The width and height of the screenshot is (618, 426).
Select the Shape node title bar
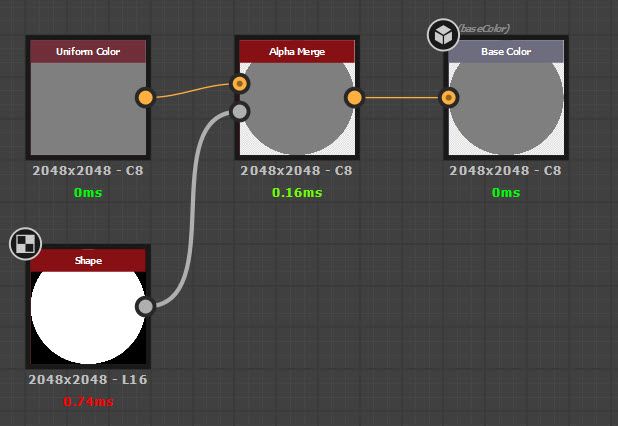tap(88, 260)
